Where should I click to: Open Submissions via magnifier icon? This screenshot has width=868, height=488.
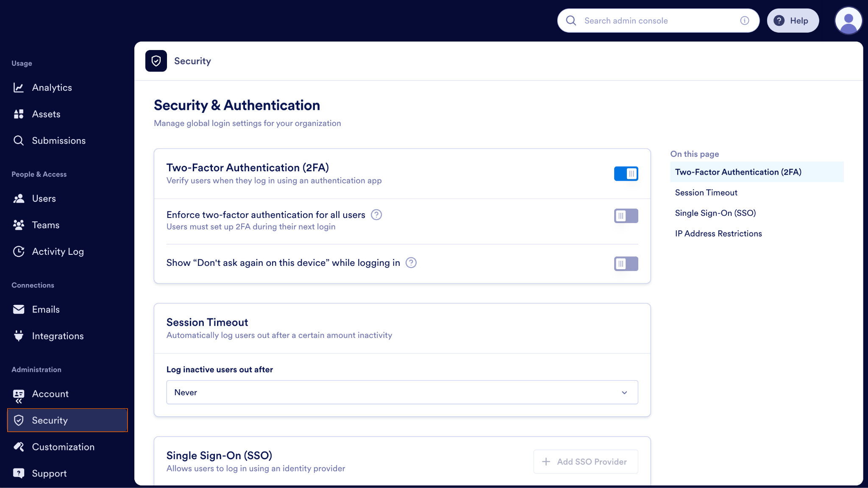[19, 140]
